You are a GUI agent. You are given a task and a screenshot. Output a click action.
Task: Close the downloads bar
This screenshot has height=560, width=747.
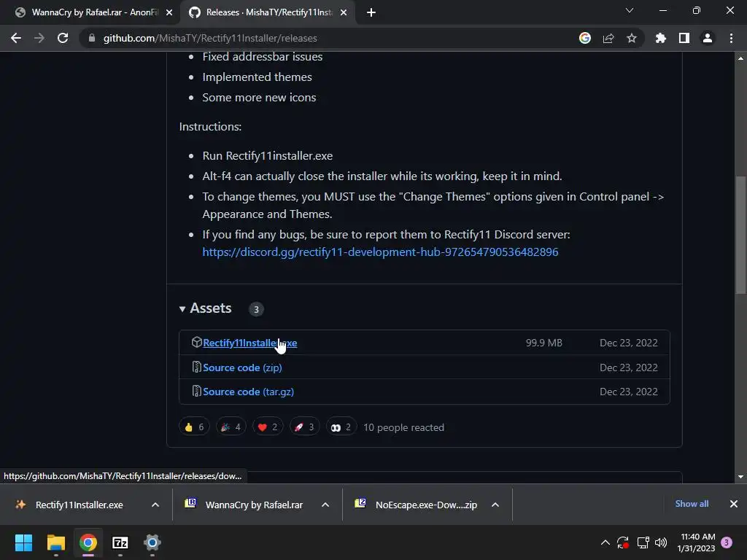(734, 504)
